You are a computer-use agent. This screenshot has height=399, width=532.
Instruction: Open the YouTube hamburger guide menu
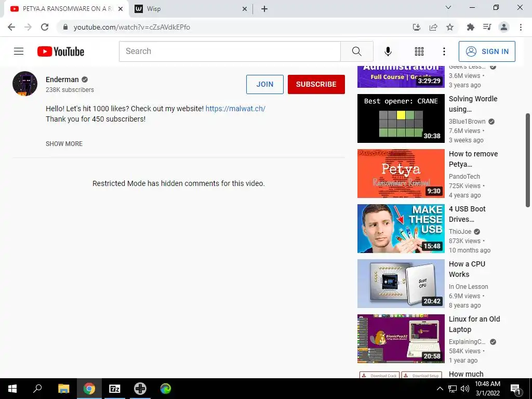(x=19, y=51)
